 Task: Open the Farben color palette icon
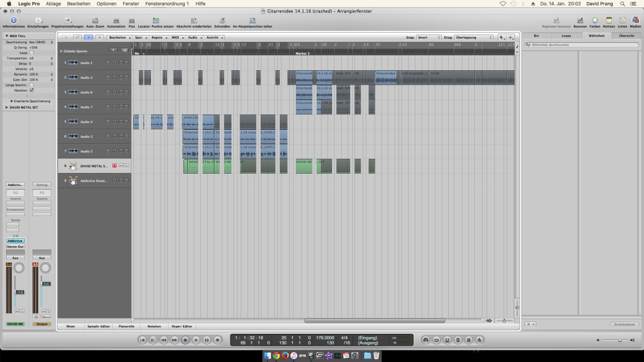[595, 21]
